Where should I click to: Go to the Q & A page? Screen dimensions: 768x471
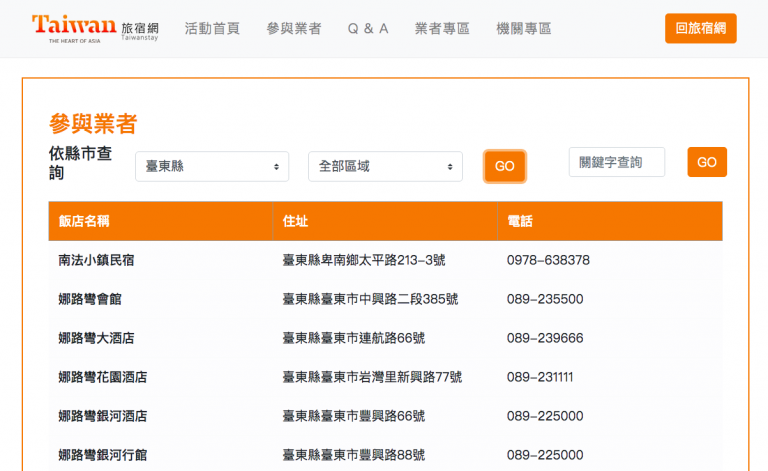pyautogui.click(x=368, y=29)
